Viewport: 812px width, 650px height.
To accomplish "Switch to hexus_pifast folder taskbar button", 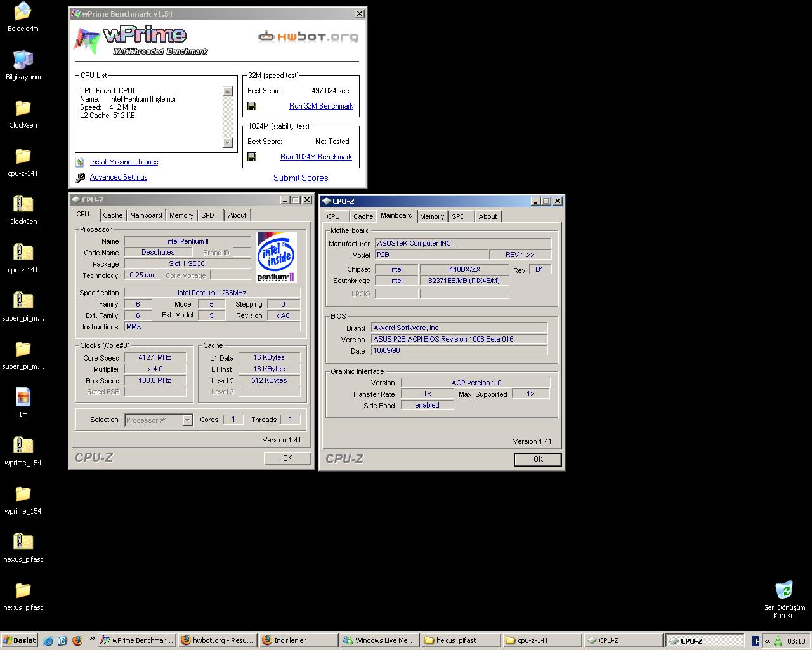I will [x=461, y=641].
